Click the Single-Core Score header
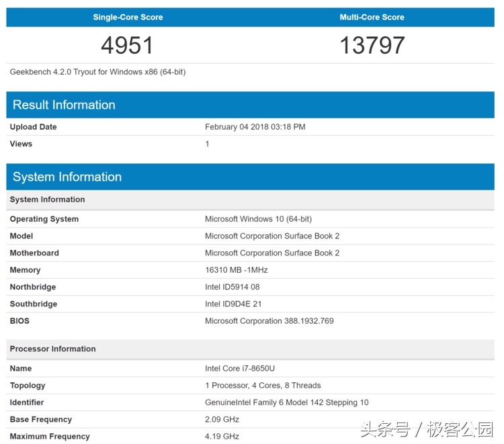The width and height of the screenshot is (504, 444). 128,17
